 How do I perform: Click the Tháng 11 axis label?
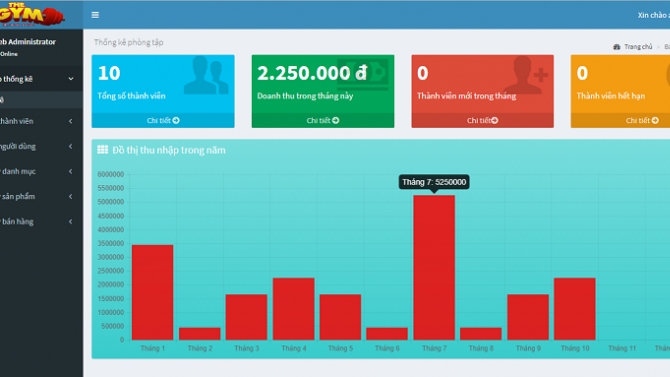pyautogui.click(x=622, y=348)
